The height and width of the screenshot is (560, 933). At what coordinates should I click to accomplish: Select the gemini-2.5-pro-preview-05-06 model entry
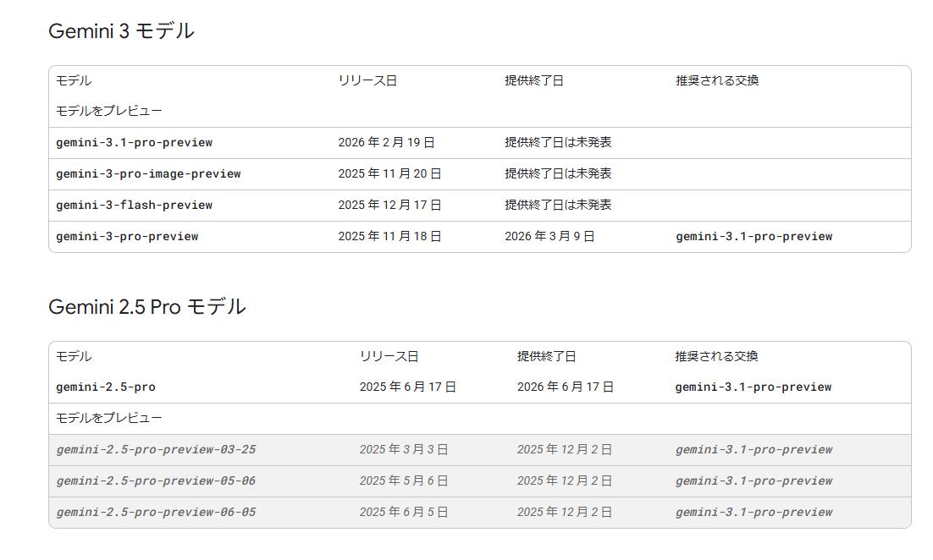156,480
